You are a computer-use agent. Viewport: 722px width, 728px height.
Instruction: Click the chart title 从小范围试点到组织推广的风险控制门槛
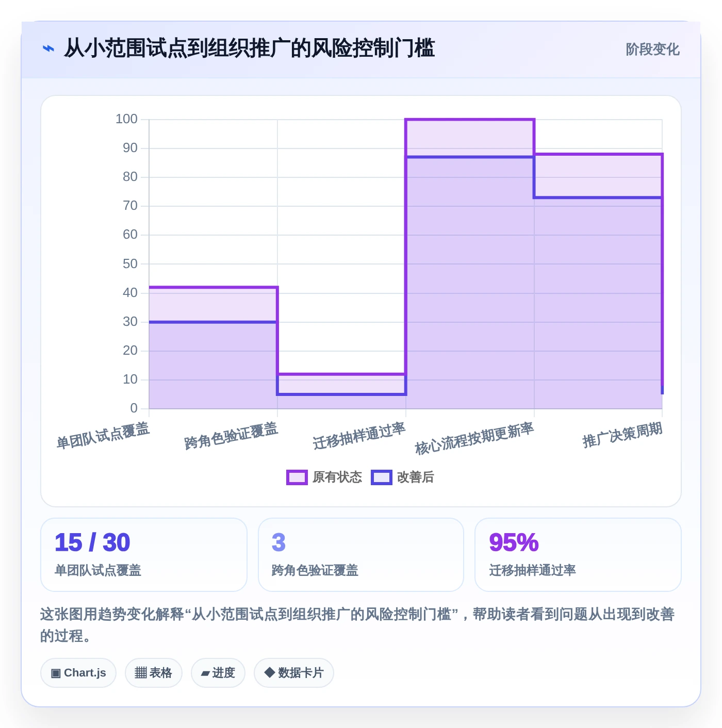(250, 48)
